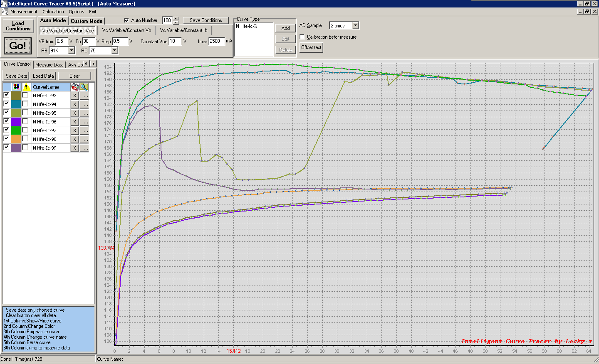The width and height of the screenshot is (599, 364).
Task: Hide curve N Hfe-Ic-96 via show checkbox
Action: tap(6, 121)
